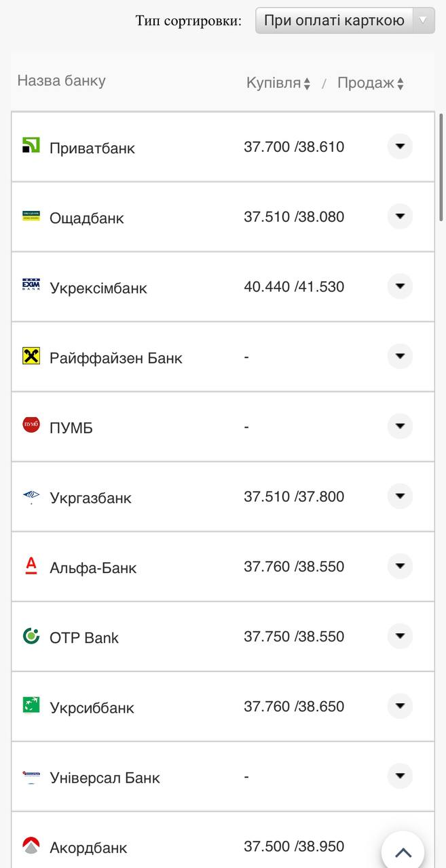Click the Акордбанк bank name
This screenshot has height=868, width=446.
(x=88, y=848)
